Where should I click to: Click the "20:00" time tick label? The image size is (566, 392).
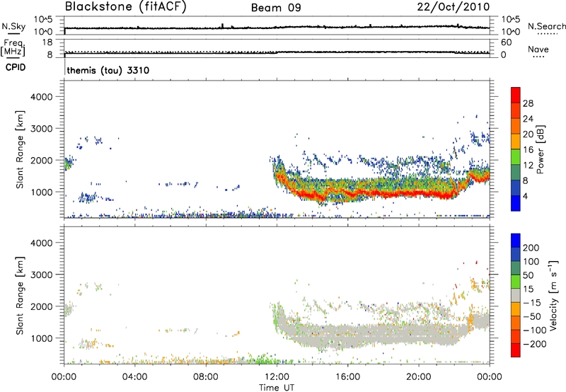click(x=418, y=377)
